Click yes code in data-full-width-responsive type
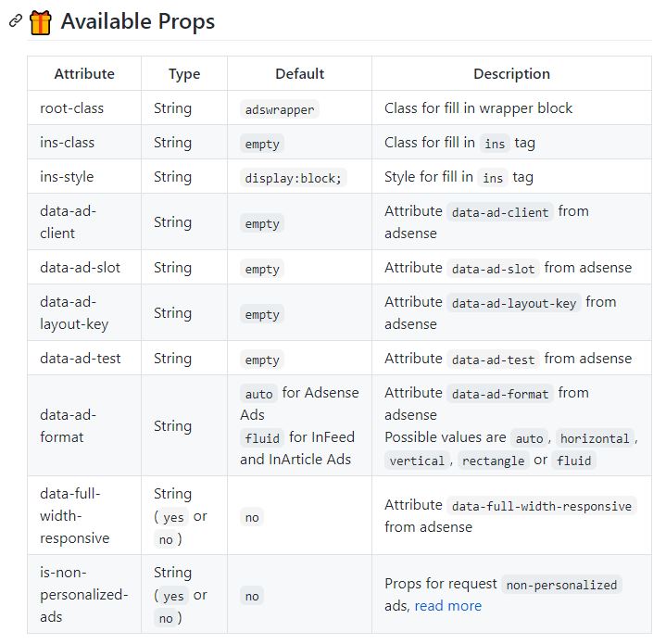Screen dimensions: 666x644 pos(173,517)
